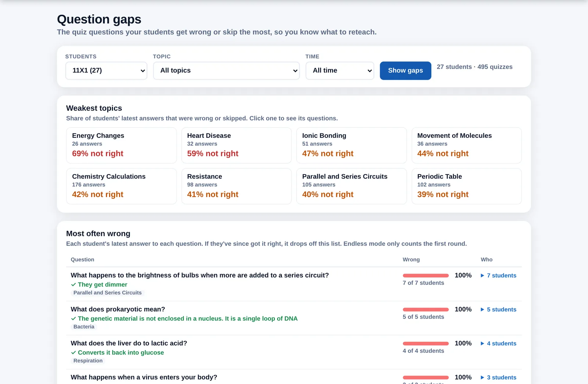Viewport: 588px width, 384px height.
Task: Click the Parallel and Series Circuits topic tag
Action: point(107,293)
